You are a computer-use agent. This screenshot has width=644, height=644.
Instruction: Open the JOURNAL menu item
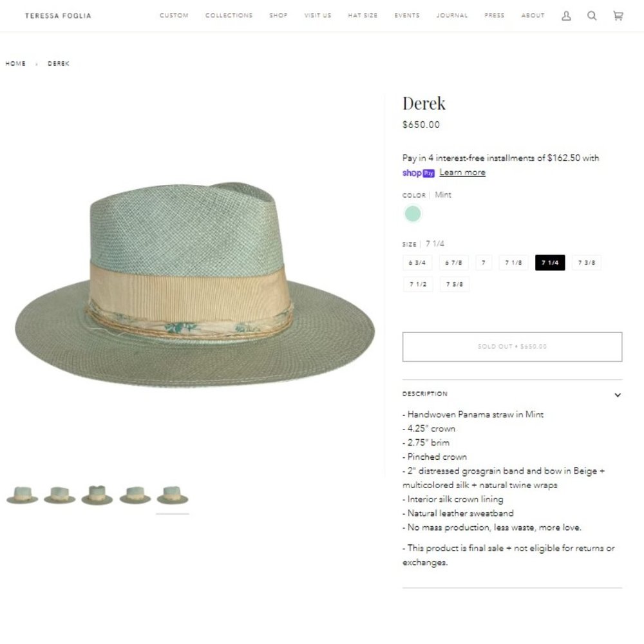tap(452, 15)
